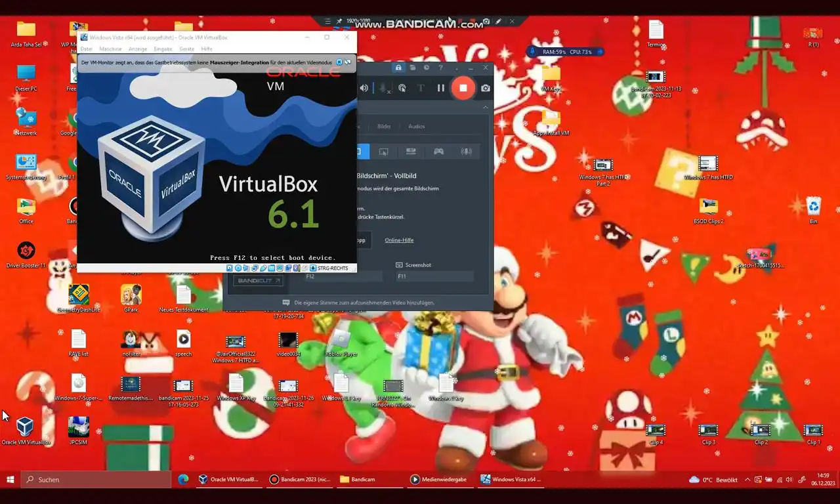Select the BSOD Clips 2 video file
Image resolution: width=840 pixels, height=504 pixels.
coord(709,211)
